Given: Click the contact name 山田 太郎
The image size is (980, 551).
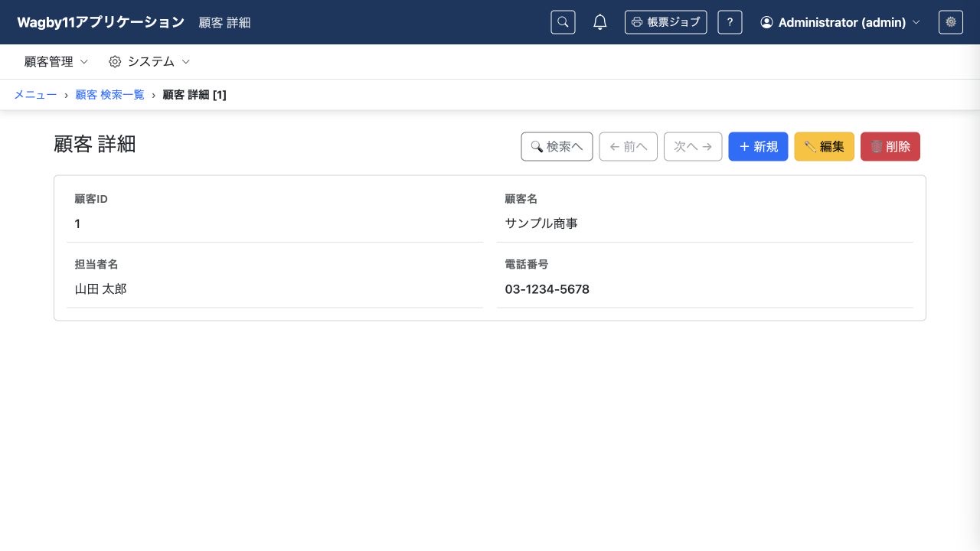Looking at the screenshot, I should coord(100,289).
